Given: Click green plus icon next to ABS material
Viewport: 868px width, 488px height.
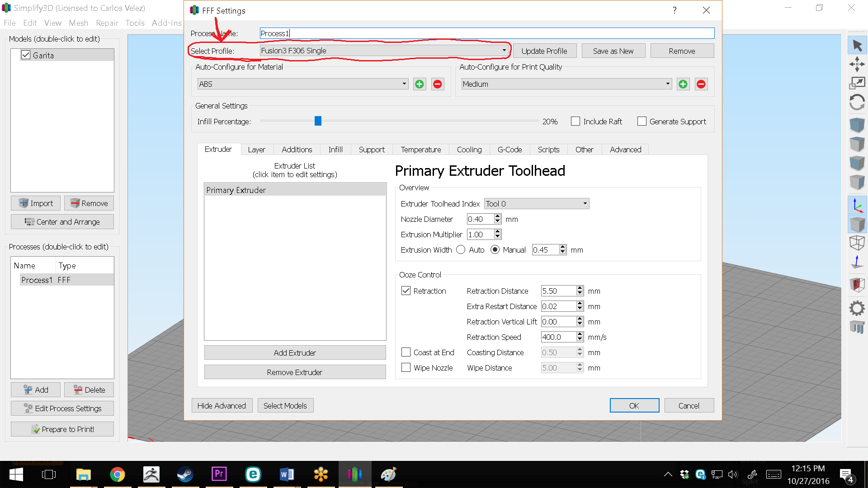Looking at the screenshot, I should pos(420,84).
